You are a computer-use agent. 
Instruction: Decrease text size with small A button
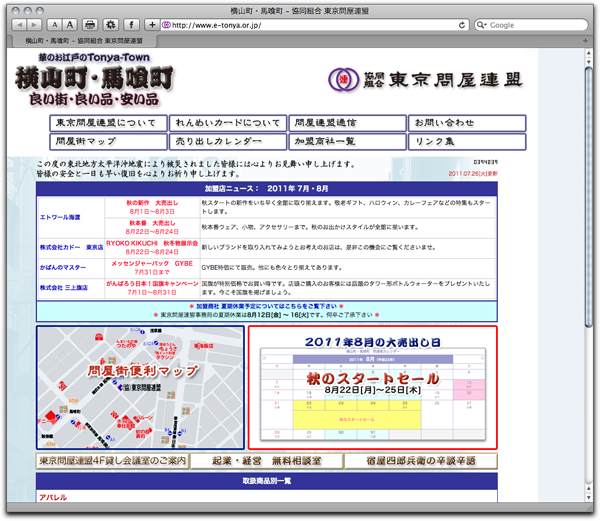[55, 25]
